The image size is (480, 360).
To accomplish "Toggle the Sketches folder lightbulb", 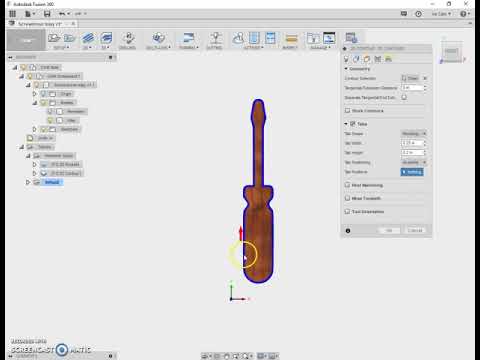I will coord(43,129).
